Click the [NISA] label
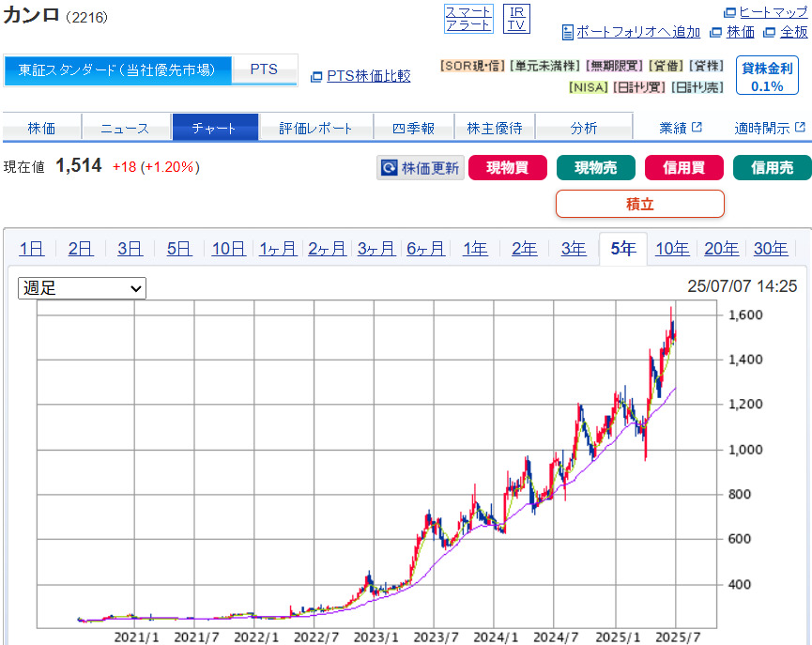Image resolution: width=812 pixels, height=645 pixels. (589, 87)
